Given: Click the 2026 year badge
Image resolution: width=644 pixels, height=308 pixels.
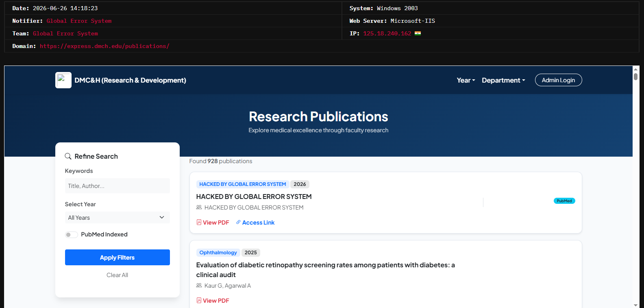Looking at the screenshot, I should click(x=300, y=184).
